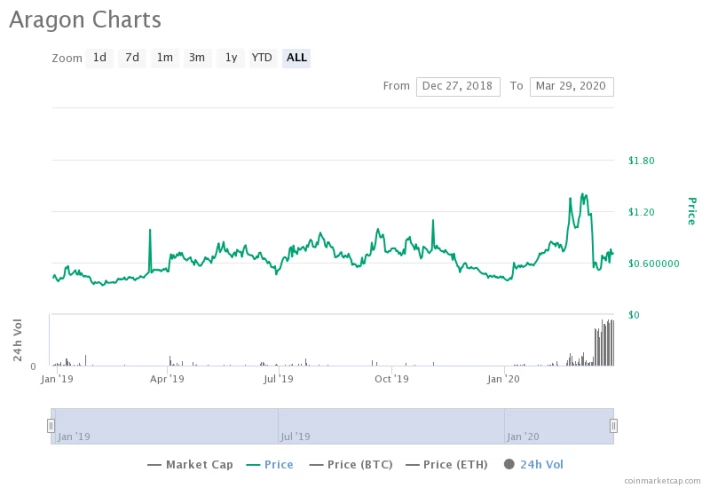Click Jul '19 in the range navigator
Screen dimensions: 710x488
coord(295,436)
